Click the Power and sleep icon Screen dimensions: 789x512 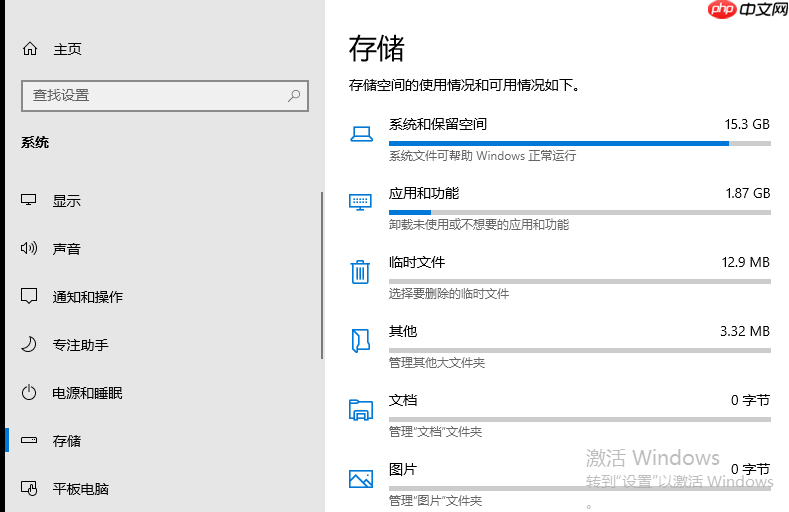click(x=29, y=392)
